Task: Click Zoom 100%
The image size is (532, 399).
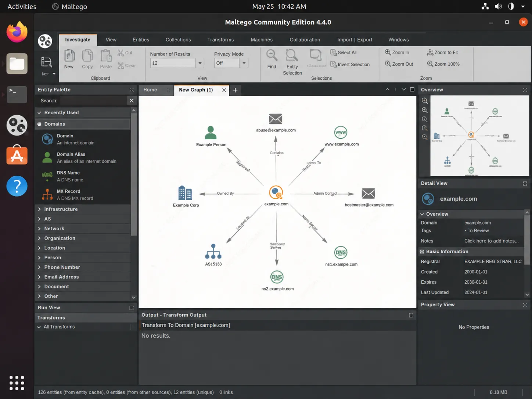Action: point(443,64)
